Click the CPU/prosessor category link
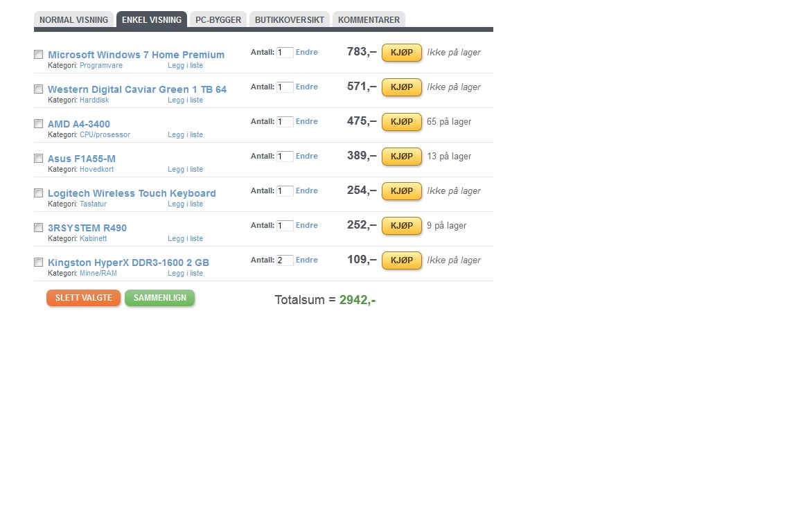785x532 pixels. pyautogui.click(x=105, y=134)
